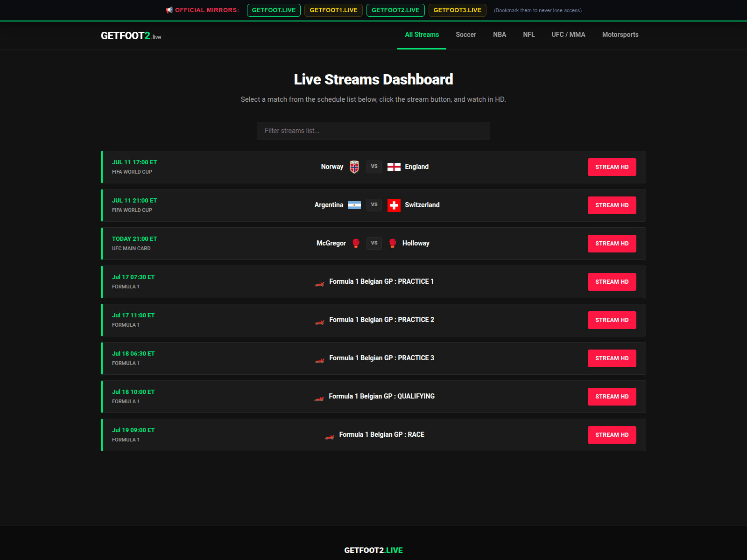
Task: Stream Norway vs England in HD
Action: click(x=612, y=167)
